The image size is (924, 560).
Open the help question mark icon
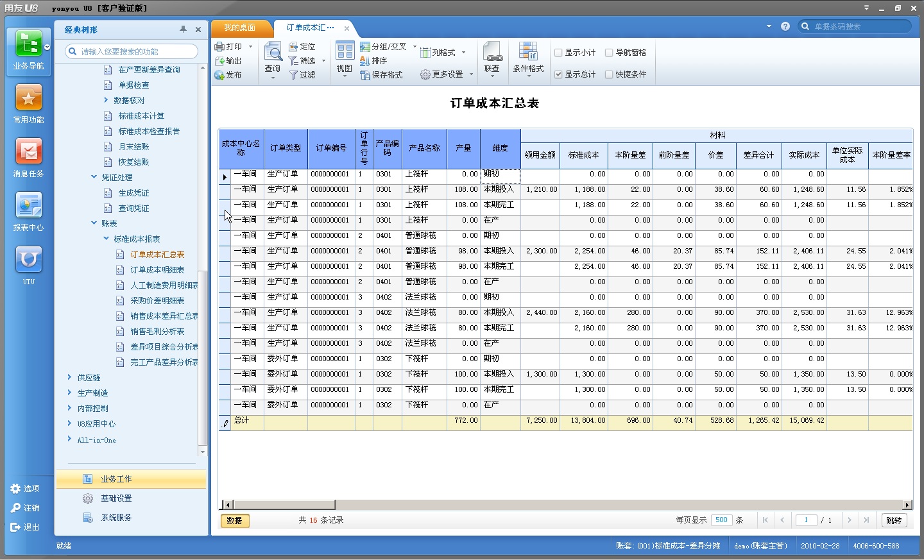785,26
